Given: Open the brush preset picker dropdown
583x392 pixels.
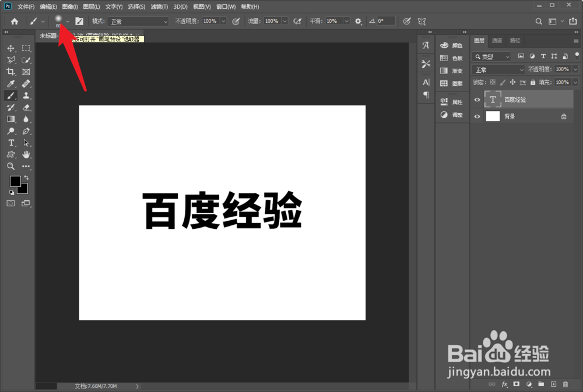Looking at the screenshot, I should tap(67, 21).
